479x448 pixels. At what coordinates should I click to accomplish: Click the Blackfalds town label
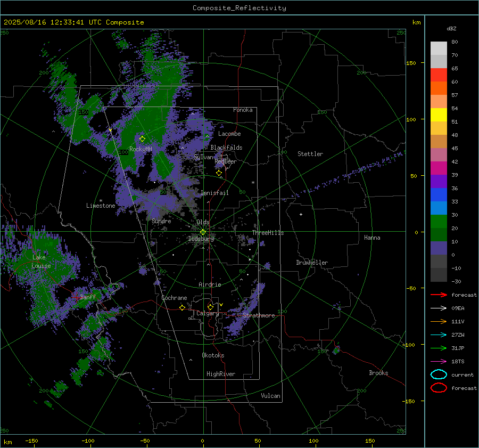click(x=226, y=148)
